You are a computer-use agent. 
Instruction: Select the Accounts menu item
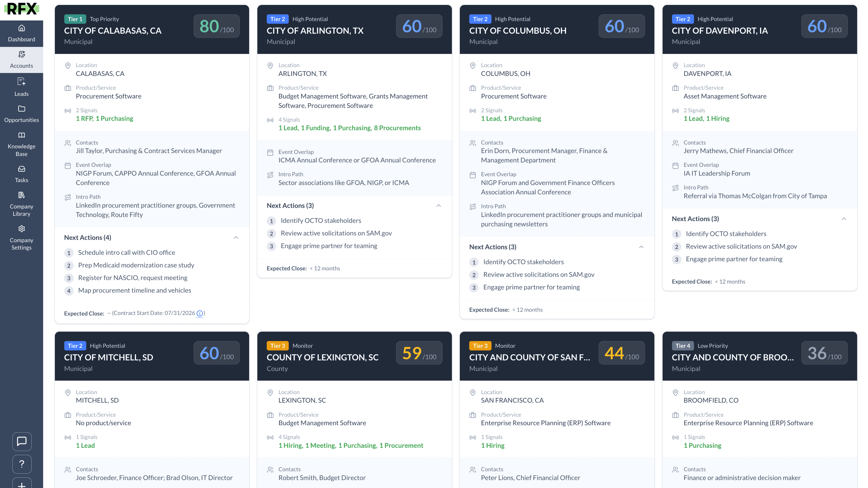pos(21,60)
